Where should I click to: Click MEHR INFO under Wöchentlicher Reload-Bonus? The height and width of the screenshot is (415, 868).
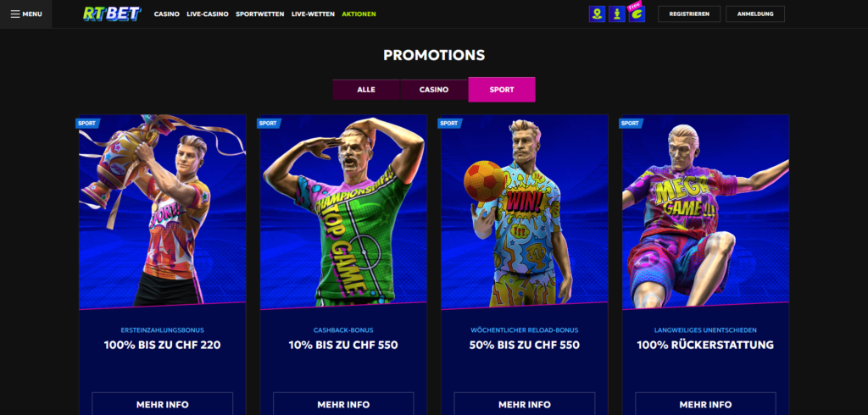(524, 404)
